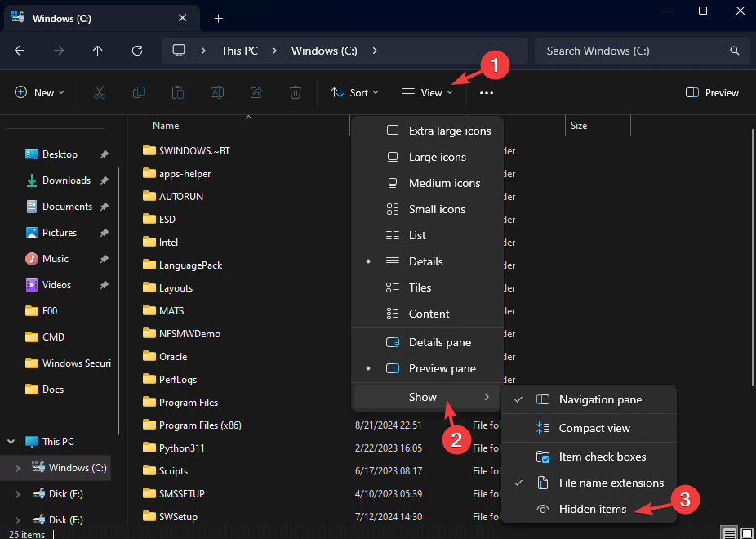The image size is (756, 539).
Task: Click chevron after Windows (C:) in address bar
Action: pyautogui.click(x=375, y=51)
